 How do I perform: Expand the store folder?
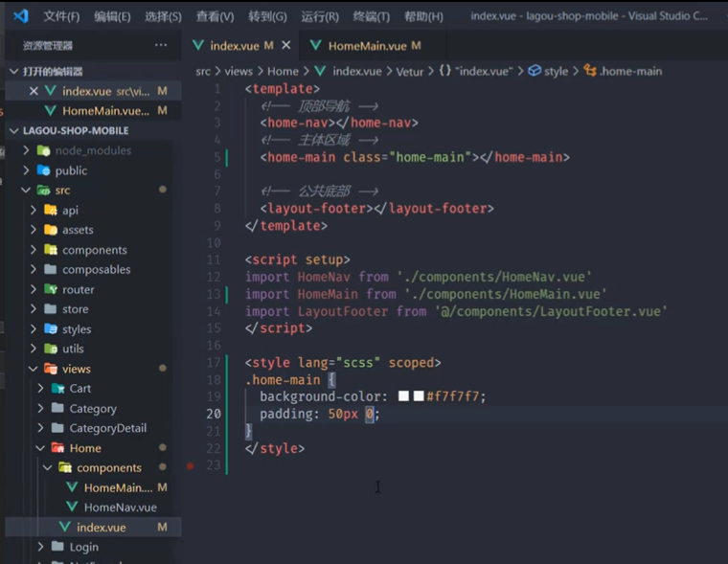34,308
